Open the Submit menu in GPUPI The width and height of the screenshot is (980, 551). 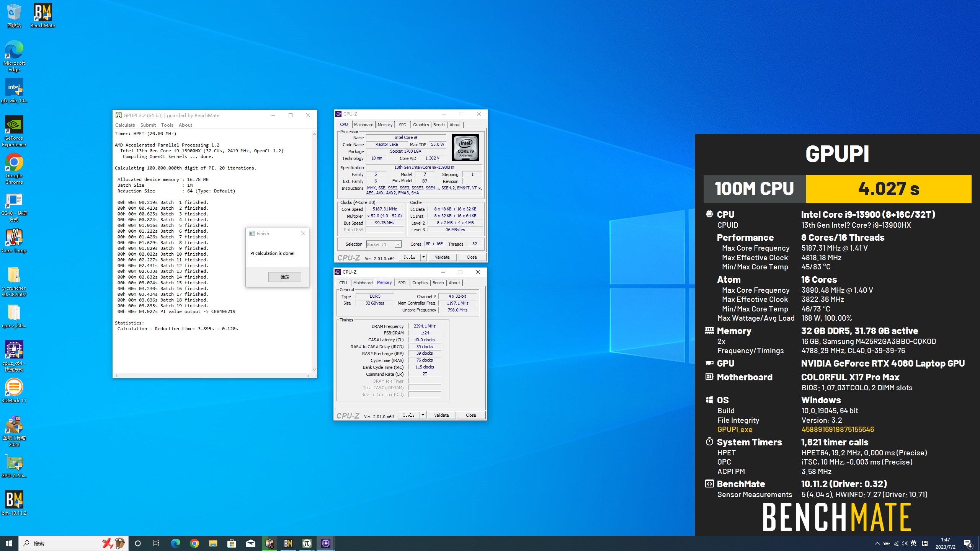(x=148, y=125)
